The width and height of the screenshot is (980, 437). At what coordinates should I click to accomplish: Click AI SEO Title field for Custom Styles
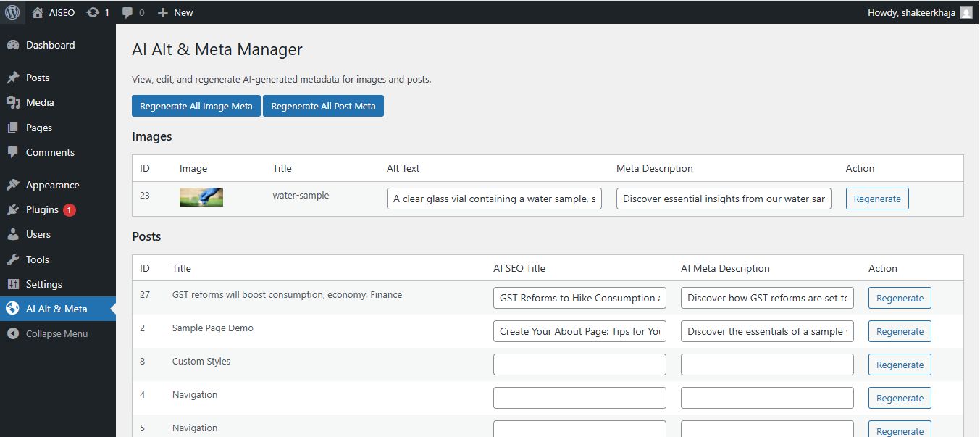pyautogui.click(x=579, y=365)
